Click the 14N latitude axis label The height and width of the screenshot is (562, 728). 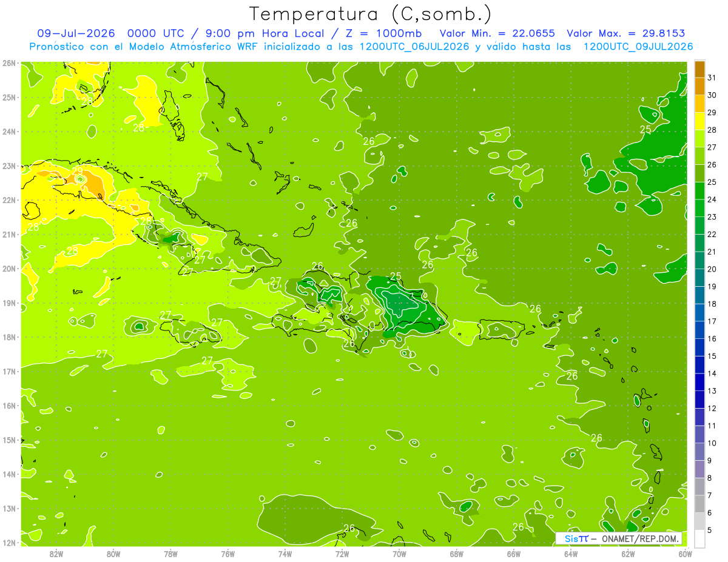(x=8, y=474)
